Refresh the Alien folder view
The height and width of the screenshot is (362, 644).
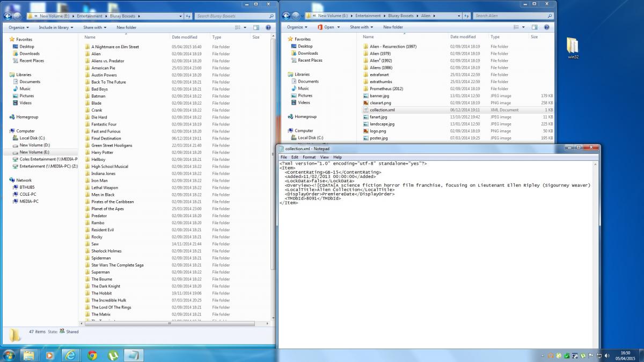(467, 16)
